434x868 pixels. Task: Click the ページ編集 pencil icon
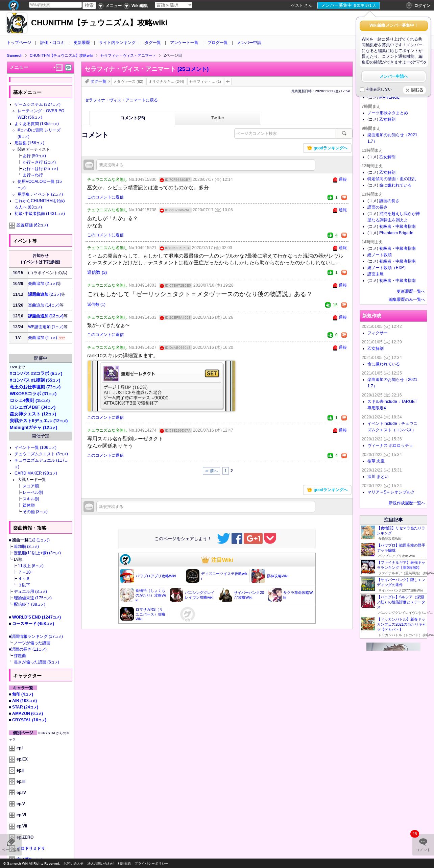click(x=11, y=842)
